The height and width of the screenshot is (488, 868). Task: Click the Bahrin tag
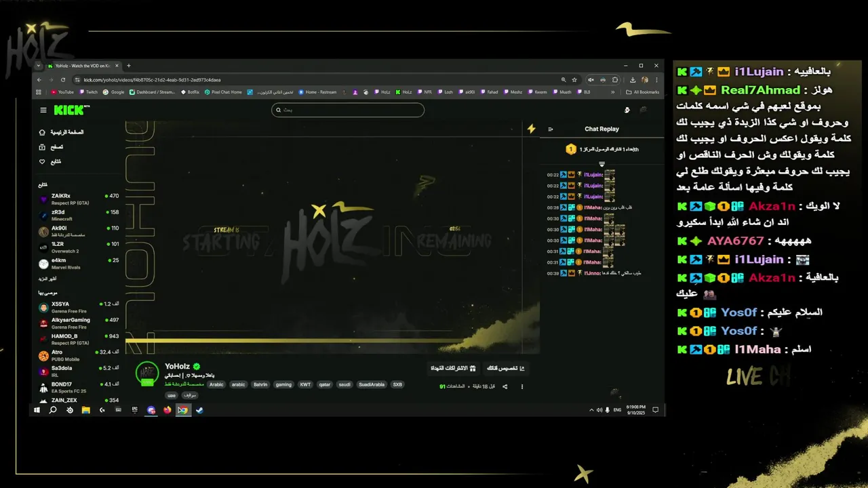pos(260,384)
